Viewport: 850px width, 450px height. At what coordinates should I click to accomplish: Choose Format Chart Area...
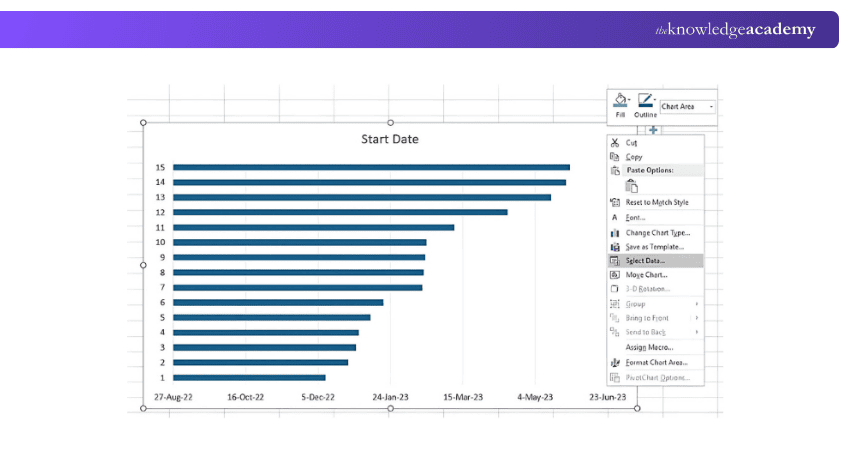[655, 362]
